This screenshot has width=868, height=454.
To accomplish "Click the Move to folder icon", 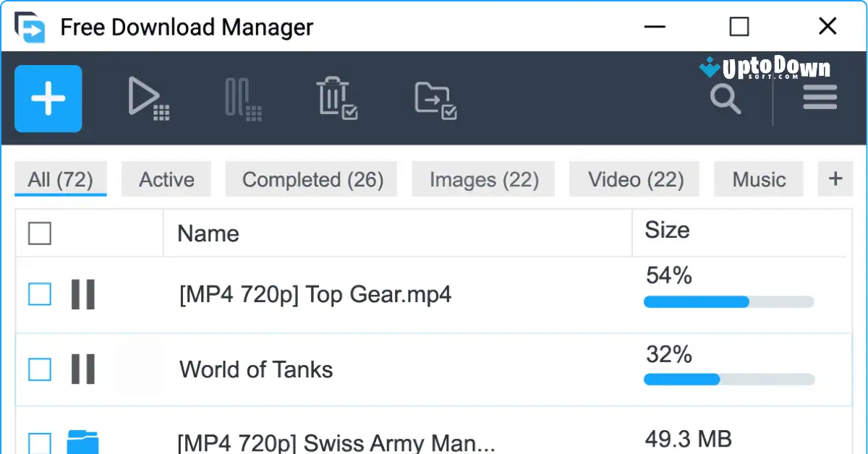I will [436, 98].
